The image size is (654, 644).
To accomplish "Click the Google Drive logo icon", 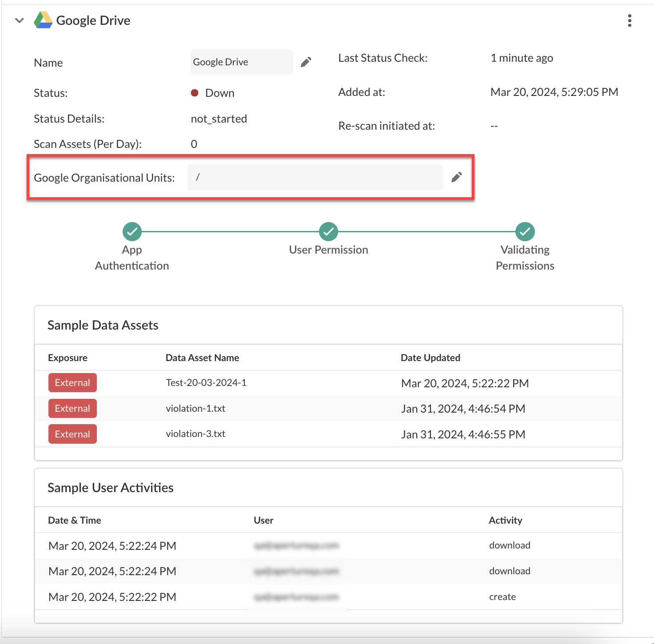I will (x=43, y=20).
